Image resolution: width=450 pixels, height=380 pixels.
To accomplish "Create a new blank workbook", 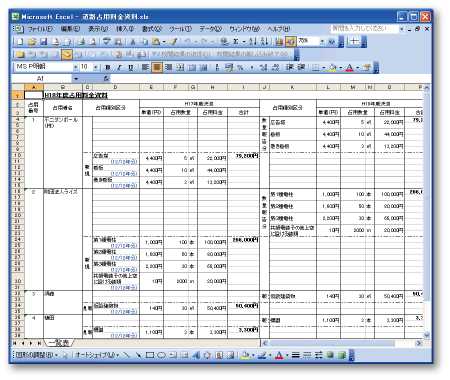I will 20,42.
